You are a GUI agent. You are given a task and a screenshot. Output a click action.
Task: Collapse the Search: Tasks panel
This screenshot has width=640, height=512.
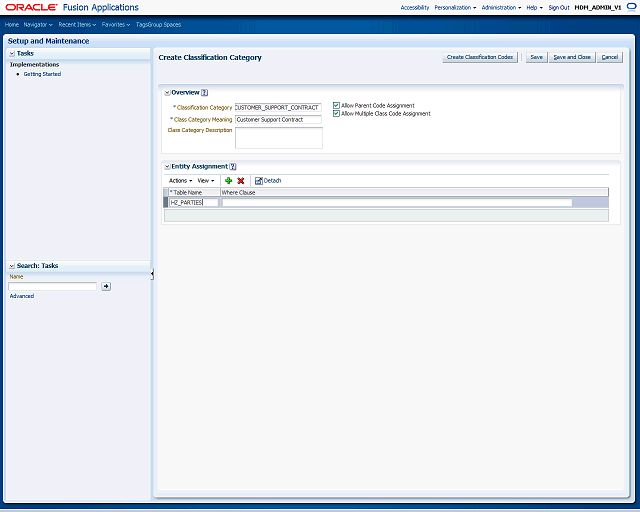coord(12,266)
